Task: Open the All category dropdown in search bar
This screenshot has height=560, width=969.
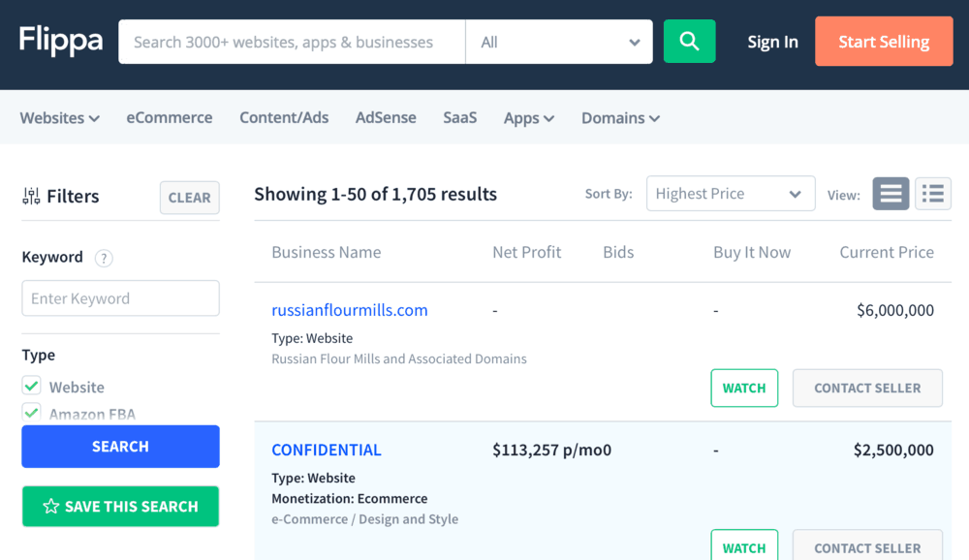Action: (559, 43)
